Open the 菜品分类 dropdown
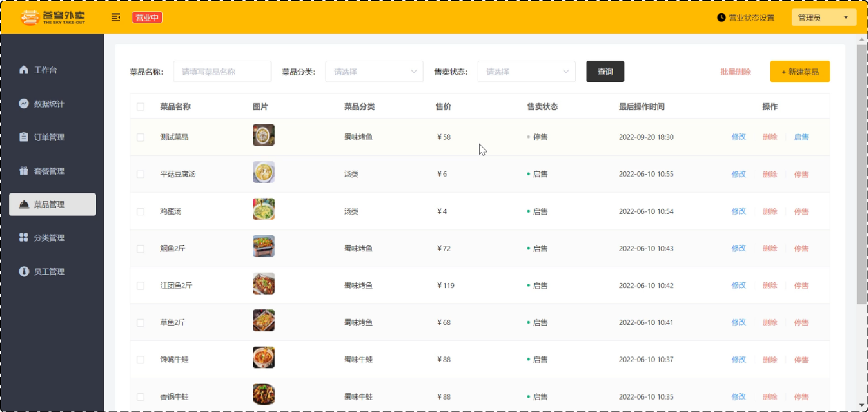Viewport: 868px width, 412px height. [374, 72]
